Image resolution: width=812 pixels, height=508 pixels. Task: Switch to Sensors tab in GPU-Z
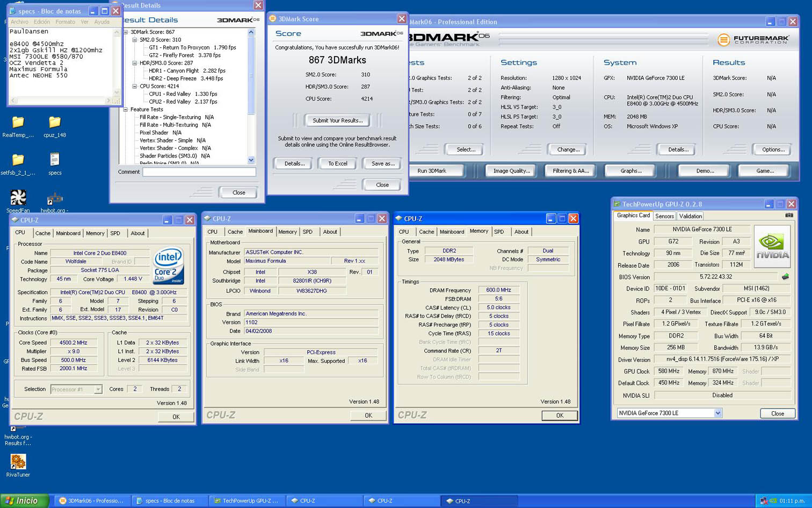pos(664,216)
